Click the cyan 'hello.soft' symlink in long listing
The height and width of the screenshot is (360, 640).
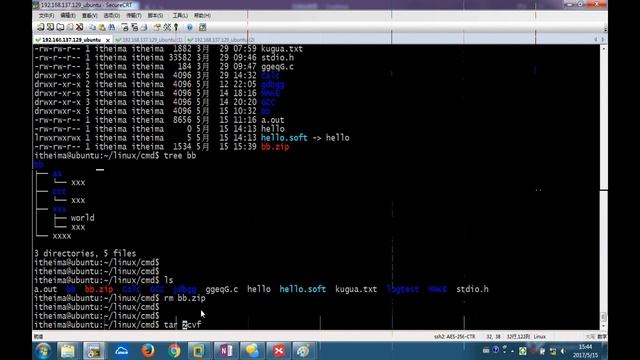(284, 138)
